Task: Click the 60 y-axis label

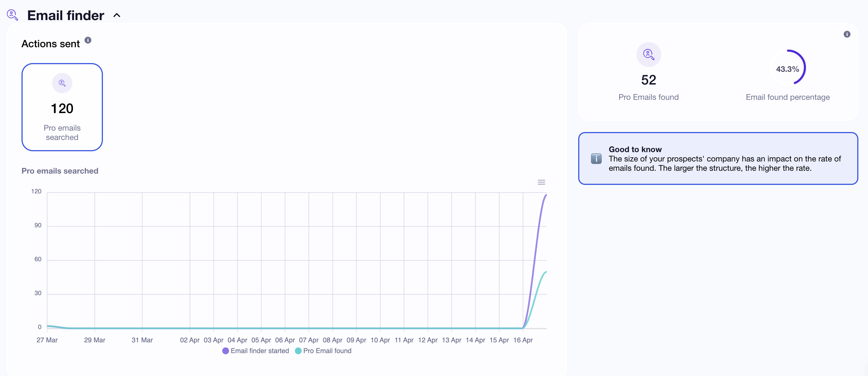Action: click(38, 259)
